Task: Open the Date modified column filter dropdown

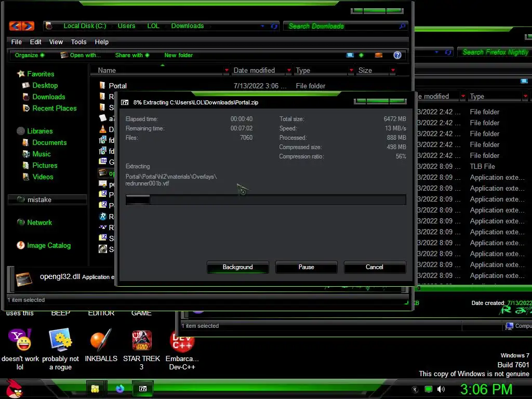Action: click(289, 70)
